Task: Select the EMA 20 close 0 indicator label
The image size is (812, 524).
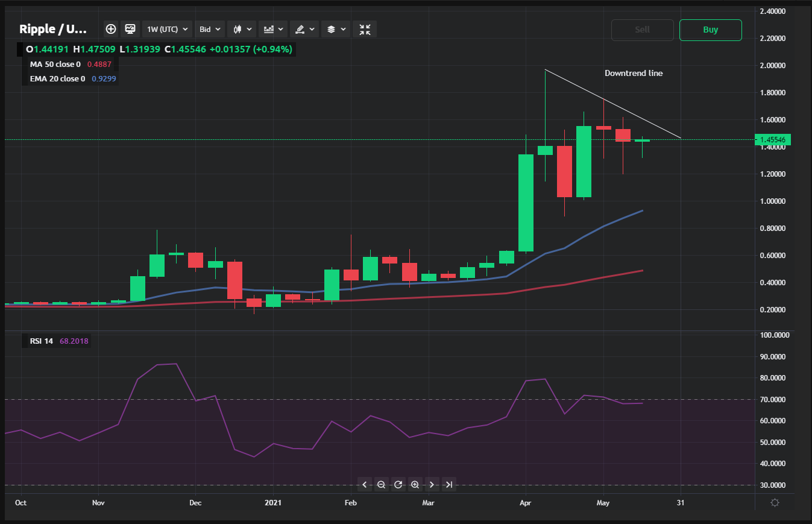Action: pyautogui.click(x=57, y=78)
